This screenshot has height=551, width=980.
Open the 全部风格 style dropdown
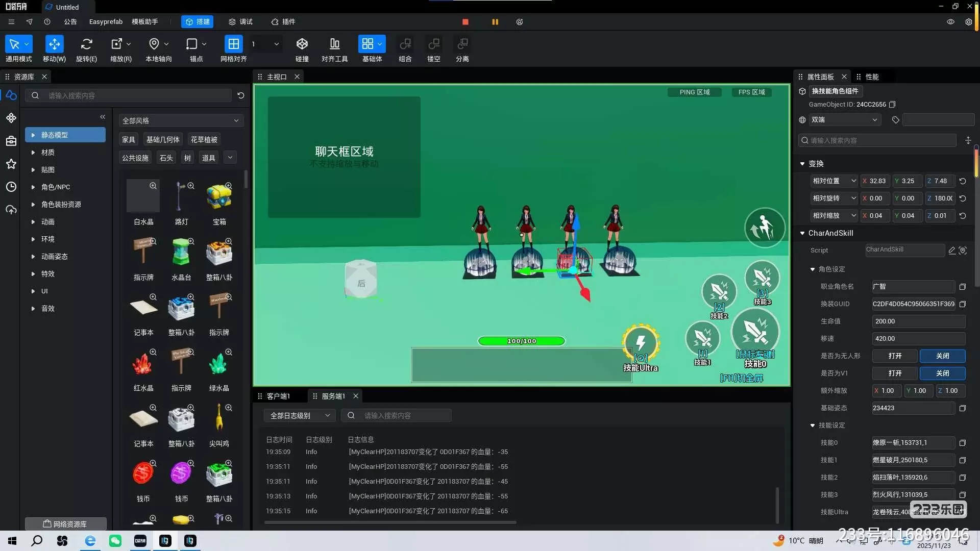(180, 121)
